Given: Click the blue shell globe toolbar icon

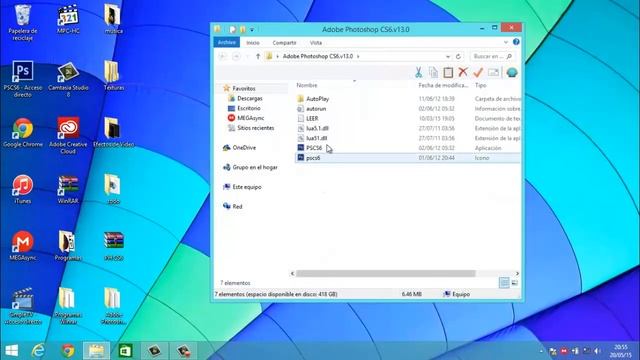Looking at the screenshot, I should coord(511,73).
